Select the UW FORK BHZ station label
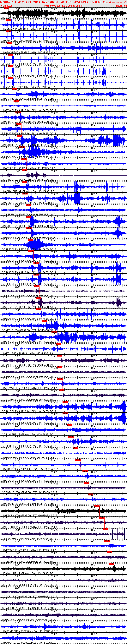 pos(30,527)
